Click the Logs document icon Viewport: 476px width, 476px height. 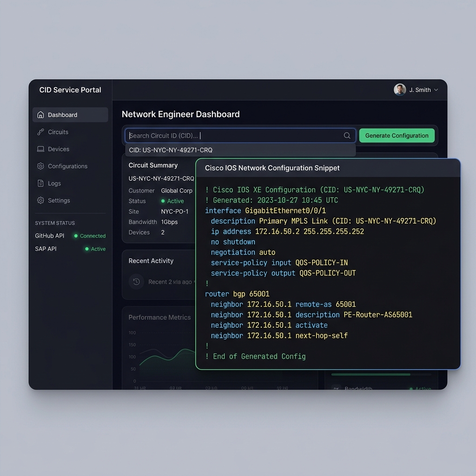41,183
